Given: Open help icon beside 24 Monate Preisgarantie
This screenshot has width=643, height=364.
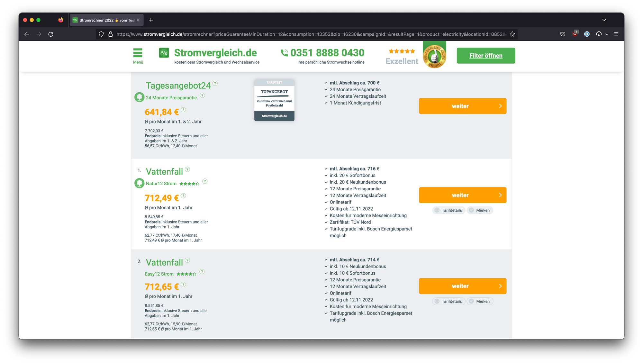Looking at the screenshot, I should [x=202, y=95].
